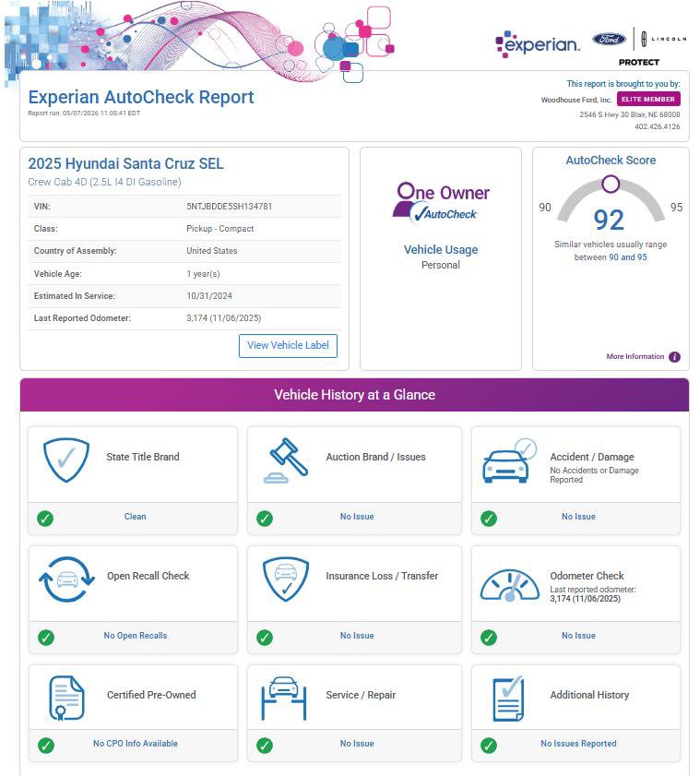Click the dealer phone number 402.426.4126
Viewport: 700px width, 776px height.
coord(657,126)
